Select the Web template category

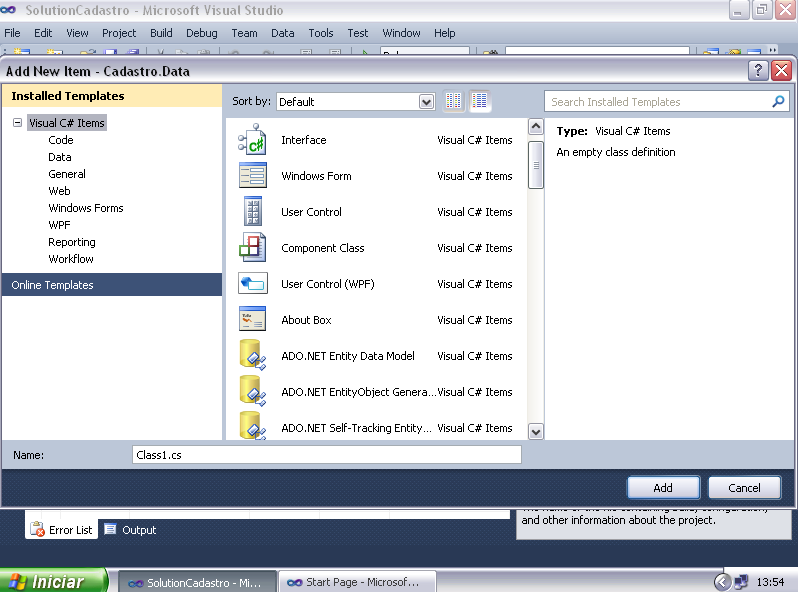click(59, 191)
